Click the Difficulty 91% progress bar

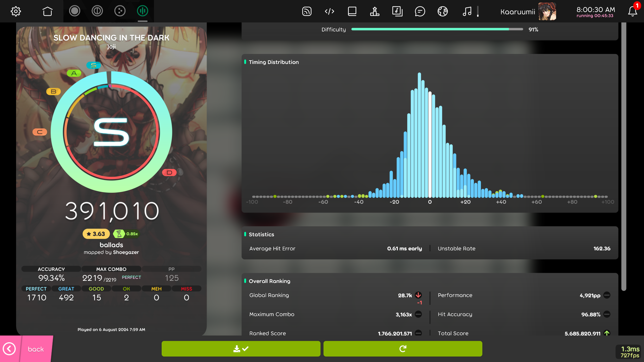point(437,29)
